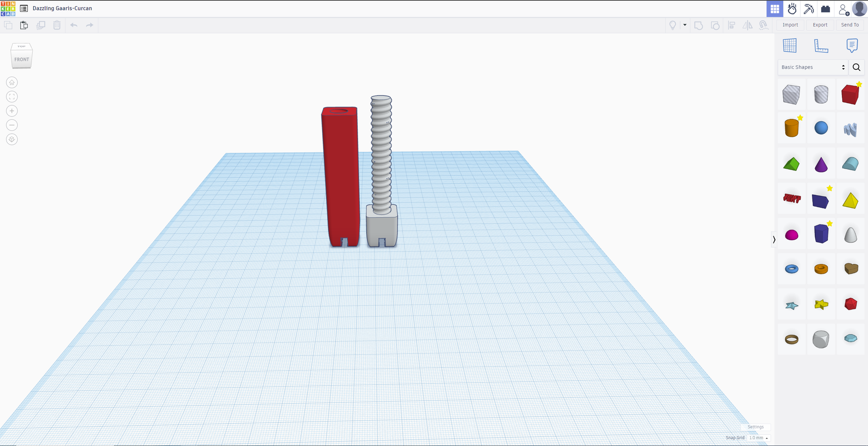Search the shapes library with the magnifier icon
The height and width of the screenshot is (446, 868).
[856, 67]
